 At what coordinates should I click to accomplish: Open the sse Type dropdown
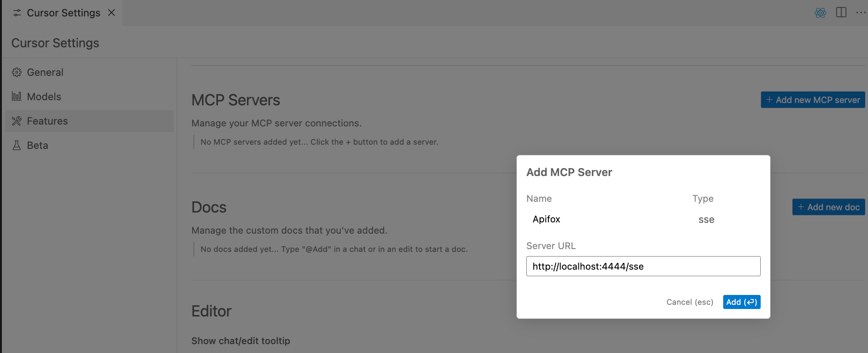pos(706,220)
